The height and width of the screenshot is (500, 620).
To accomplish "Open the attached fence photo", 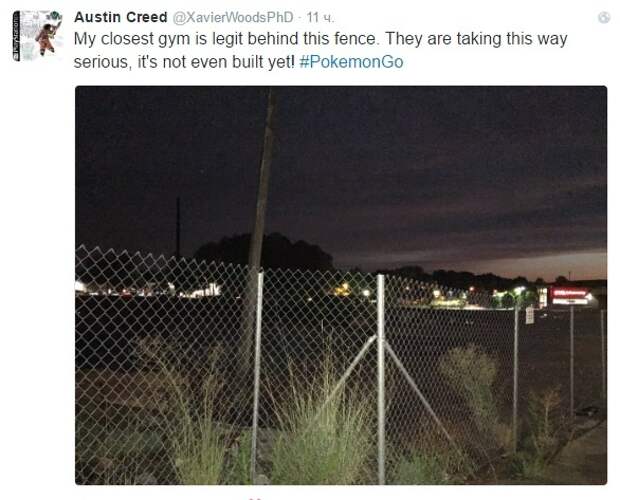I will (341, 285).
